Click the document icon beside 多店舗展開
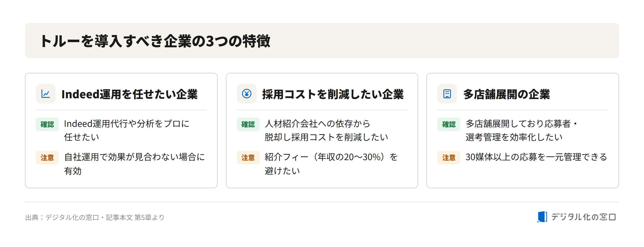Screen dimensions: 644x247 (447, 94)
